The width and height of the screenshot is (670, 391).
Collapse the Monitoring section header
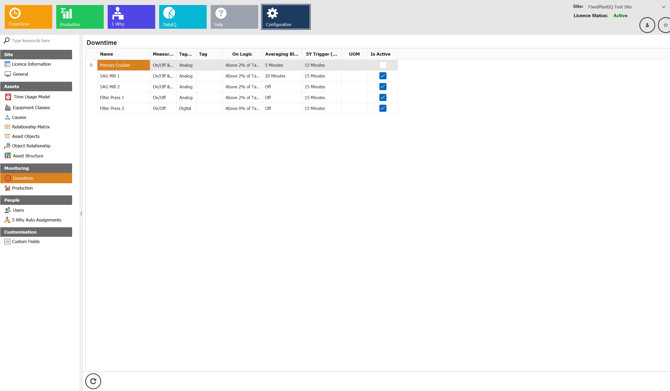(36, 168)
